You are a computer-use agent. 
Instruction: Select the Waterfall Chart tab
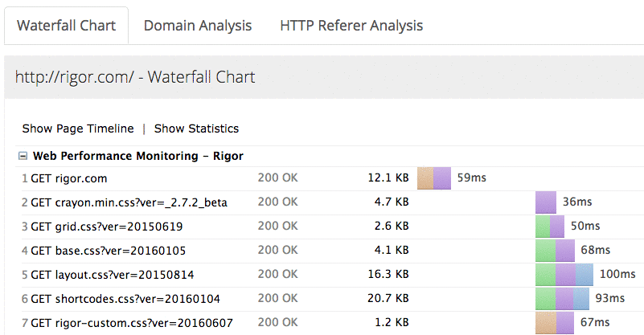[67, 26]
